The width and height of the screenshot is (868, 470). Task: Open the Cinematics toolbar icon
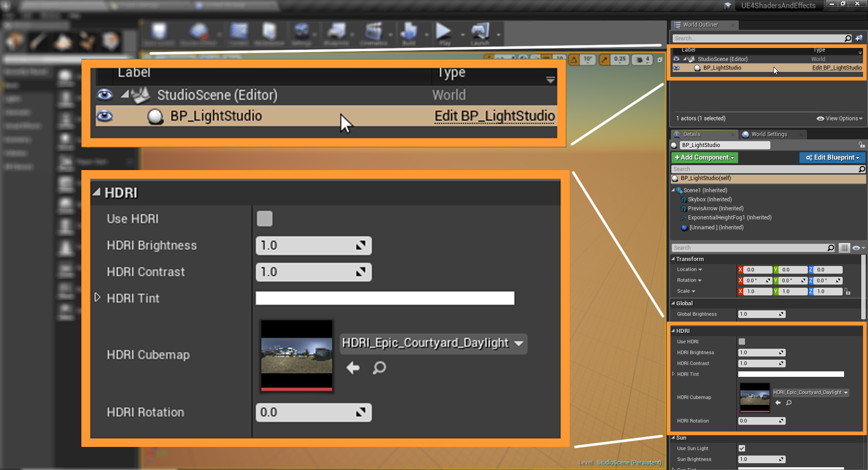[x=373, y=32]
